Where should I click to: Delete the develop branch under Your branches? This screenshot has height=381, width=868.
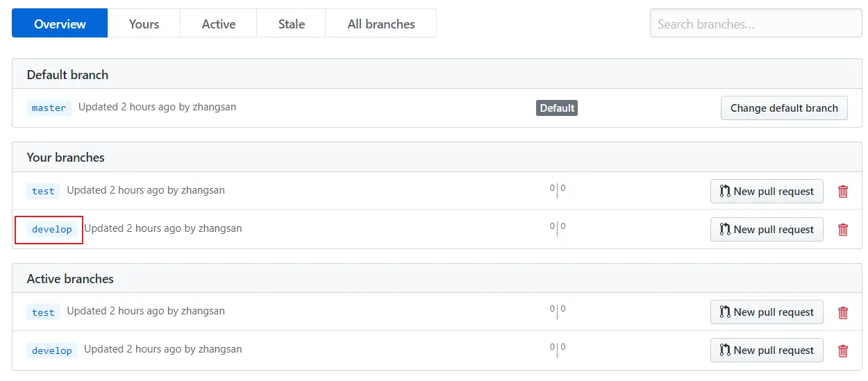tap(843, 230)
